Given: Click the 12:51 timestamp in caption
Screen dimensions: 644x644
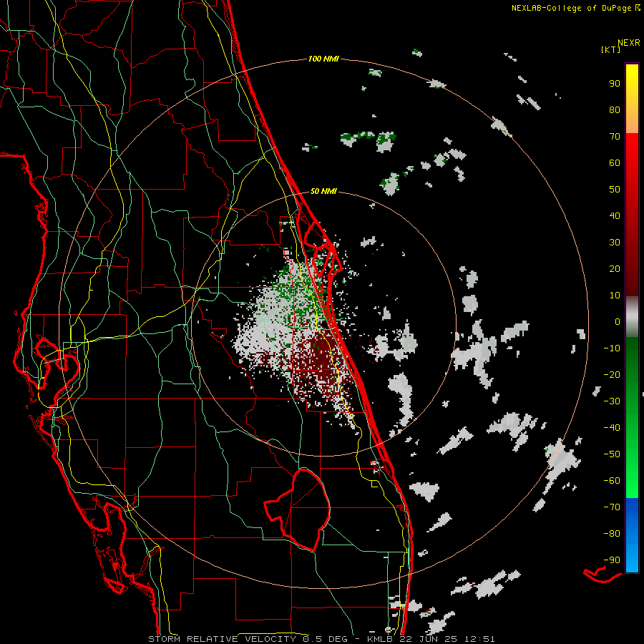Looking at the screenshot, I should click(x=479, y=639).
